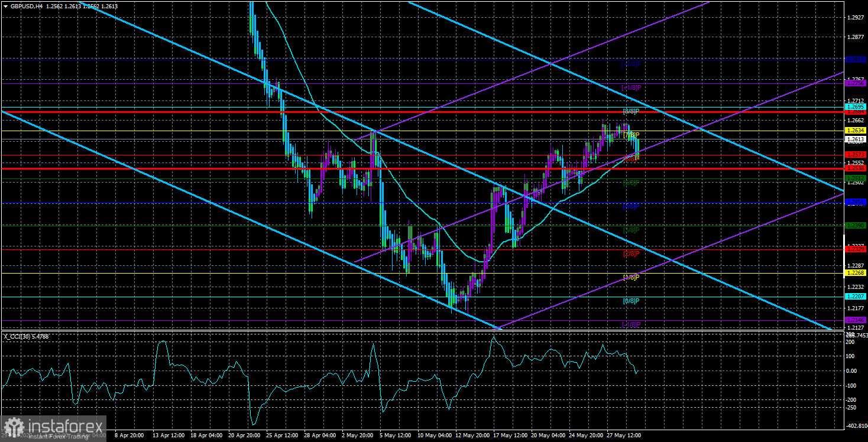Click the 2 May 20:00 time label
This screenshot has width=868, height=442.
pos(357,435)
